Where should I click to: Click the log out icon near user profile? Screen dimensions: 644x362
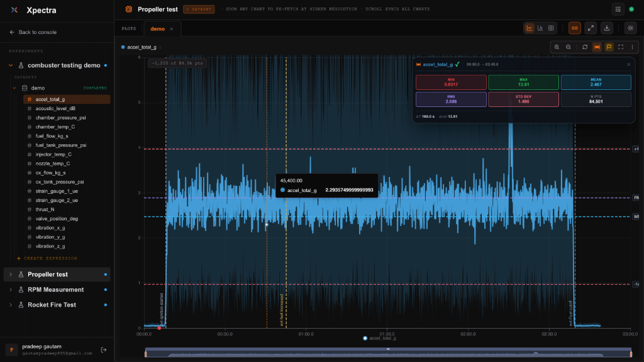(104, 349)
